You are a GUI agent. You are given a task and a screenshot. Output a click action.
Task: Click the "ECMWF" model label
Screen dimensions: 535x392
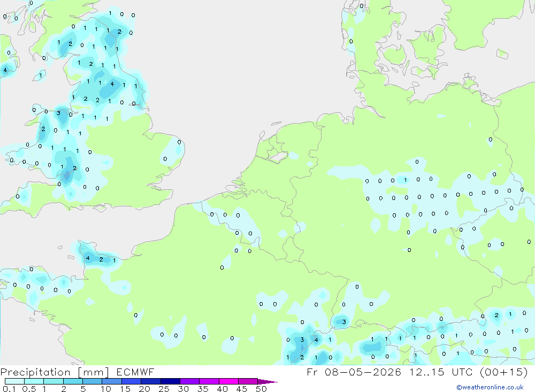(135, 372)
